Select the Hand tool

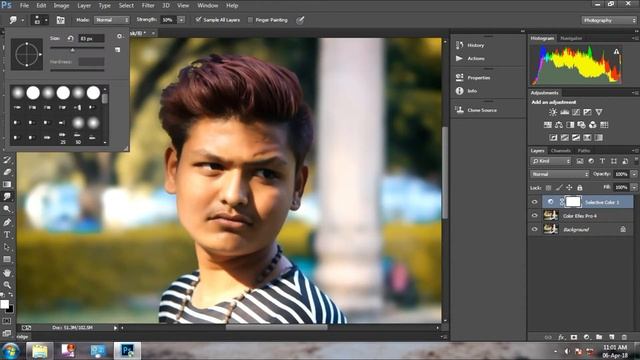(x=7, y=272)
